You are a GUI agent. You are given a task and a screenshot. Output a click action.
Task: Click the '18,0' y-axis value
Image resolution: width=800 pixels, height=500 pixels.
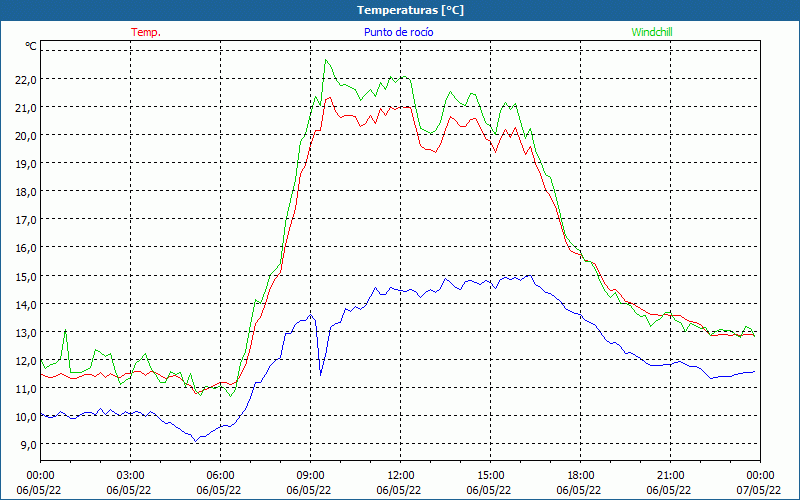pos(27,191)
